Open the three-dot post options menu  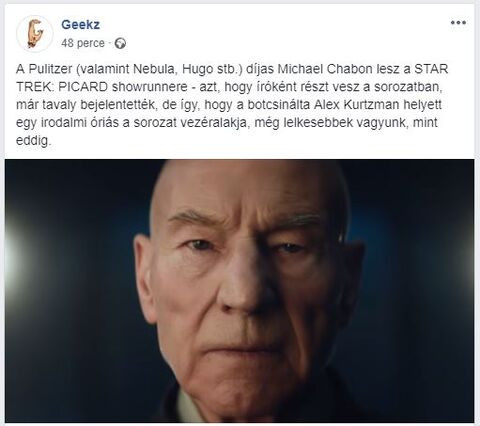458,23
